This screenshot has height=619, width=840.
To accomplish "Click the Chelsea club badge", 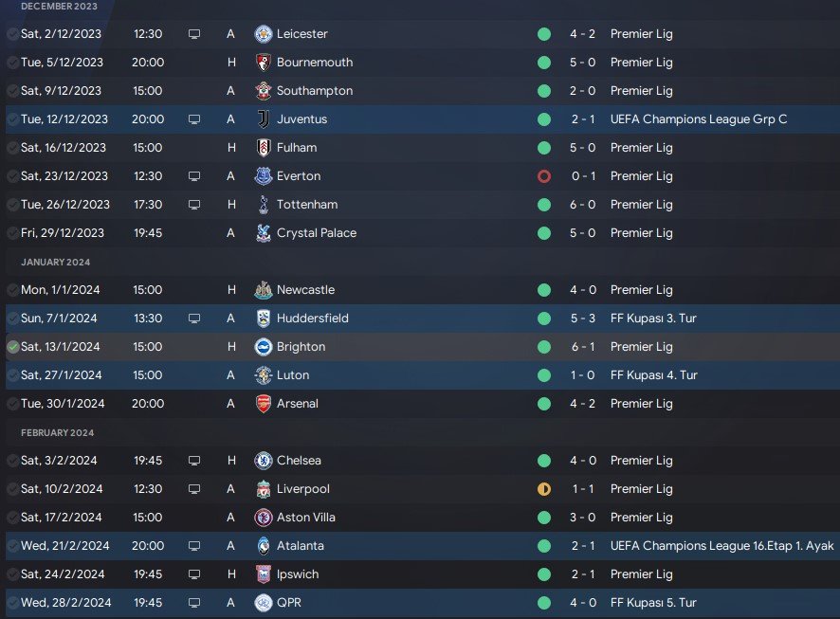I will (264, 461).
